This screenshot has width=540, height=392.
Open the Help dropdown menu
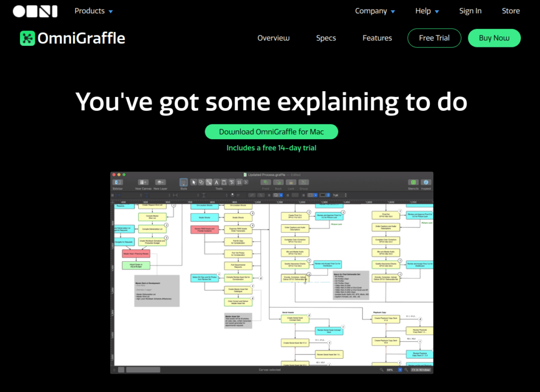tap(427, 11)
